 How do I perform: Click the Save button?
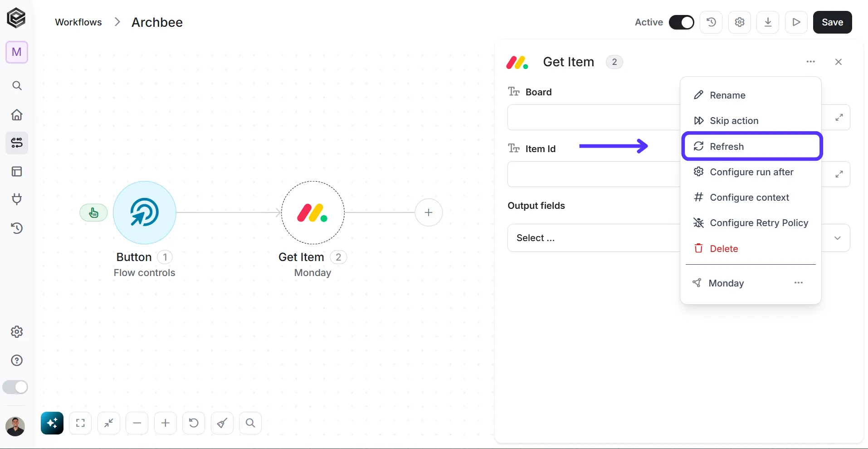point(832,22)
